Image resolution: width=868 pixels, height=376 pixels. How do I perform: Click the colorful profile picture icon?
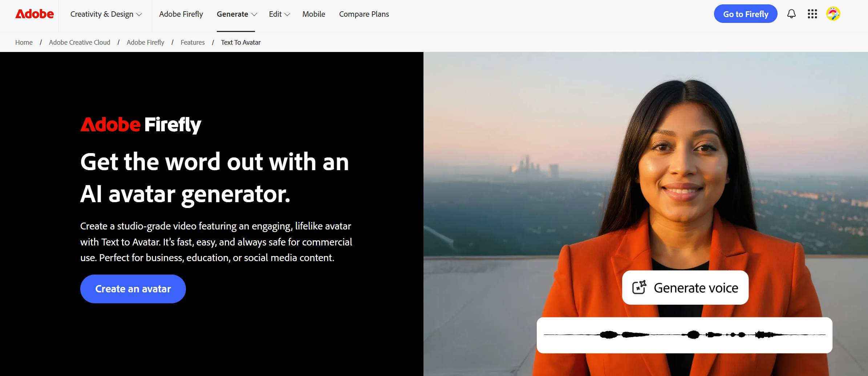tap(833, 14)
